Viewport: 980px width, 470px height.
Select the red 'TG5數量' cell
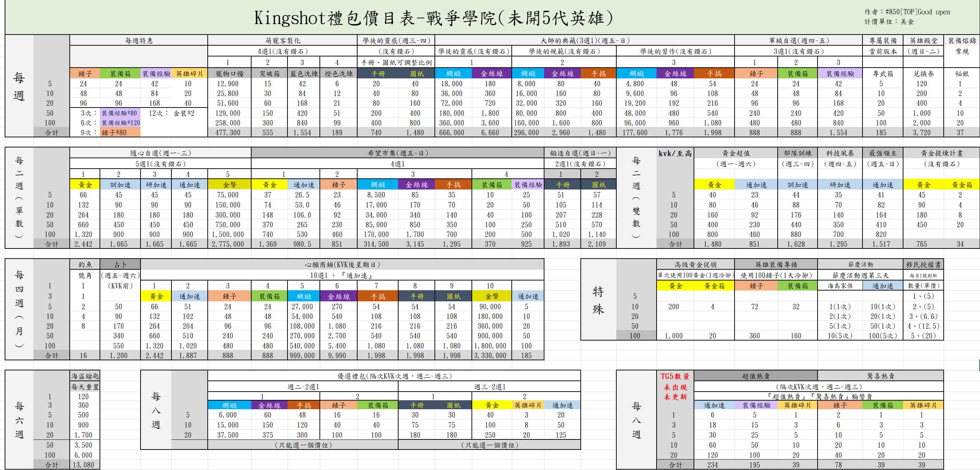pos(675,377)
